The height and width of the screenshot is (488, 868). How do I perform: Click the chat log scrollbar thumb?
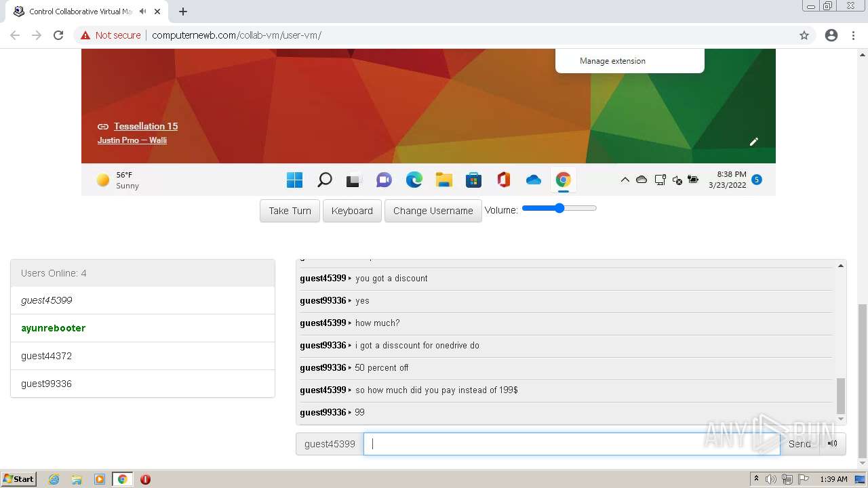[841, 396]
